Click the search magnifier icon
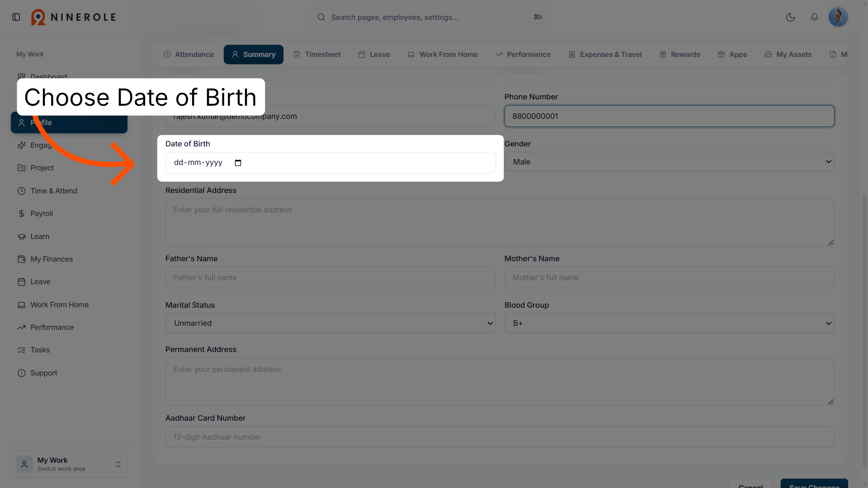Image resolution: width=868 pixels, height=488 pixels. 321,17
